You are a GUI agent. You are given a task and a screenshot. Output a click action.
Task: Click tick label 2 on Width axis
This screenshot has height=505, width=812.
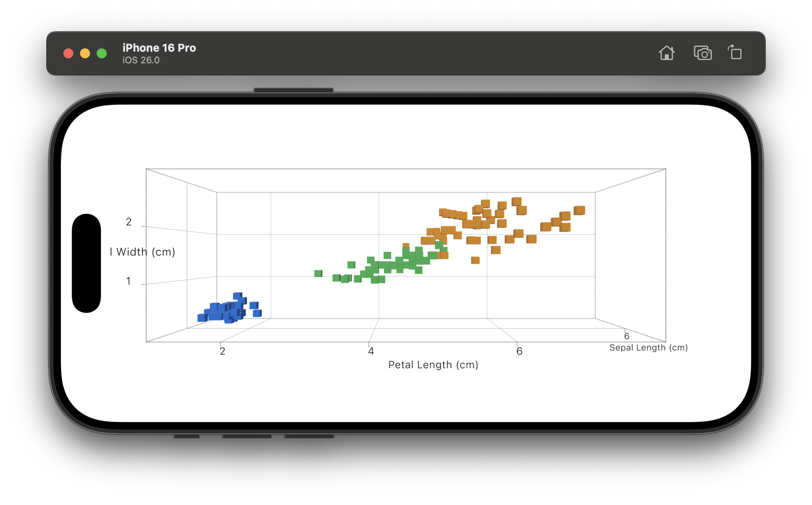pyautogui.click(x=129, y=222)
